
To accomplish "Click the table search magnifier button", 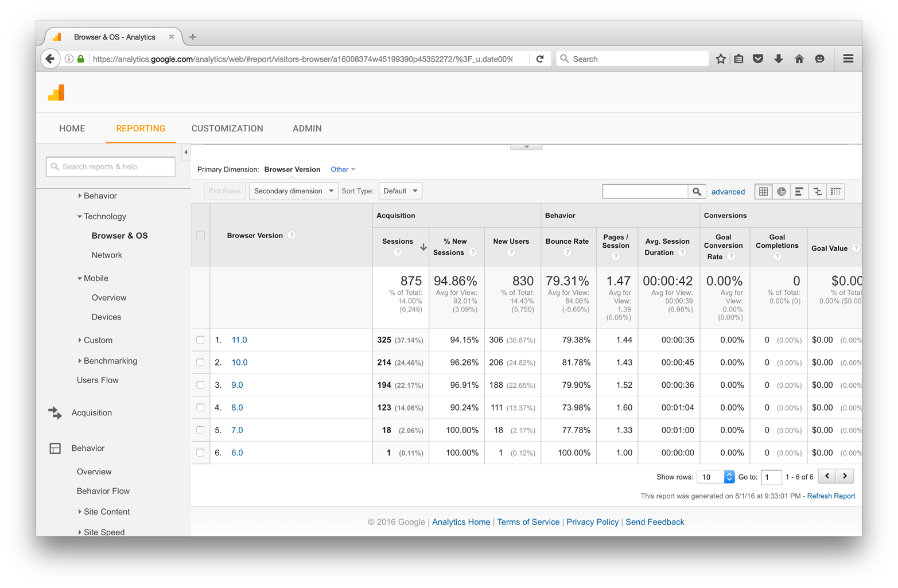I will (697, 192).
